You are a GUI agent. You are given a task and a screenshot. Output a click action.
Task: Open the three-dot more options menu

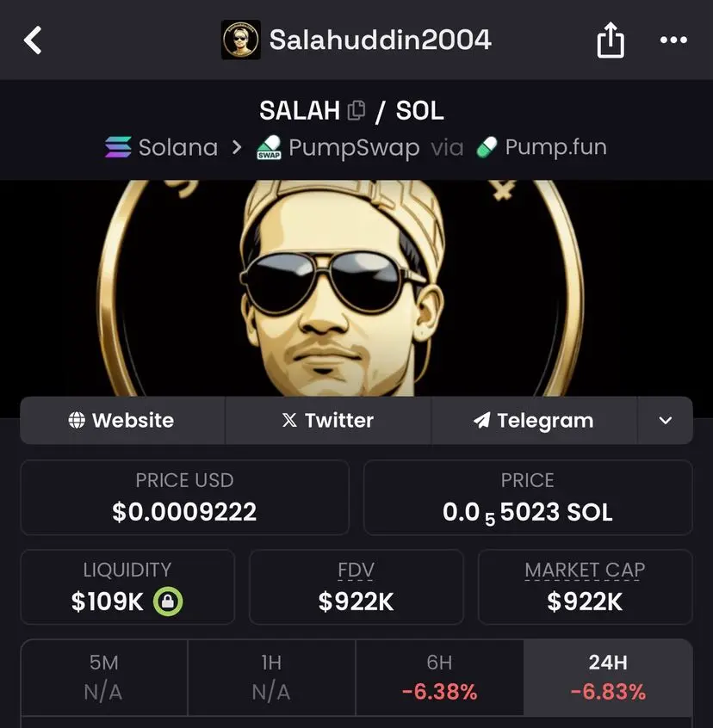(673, 40)
